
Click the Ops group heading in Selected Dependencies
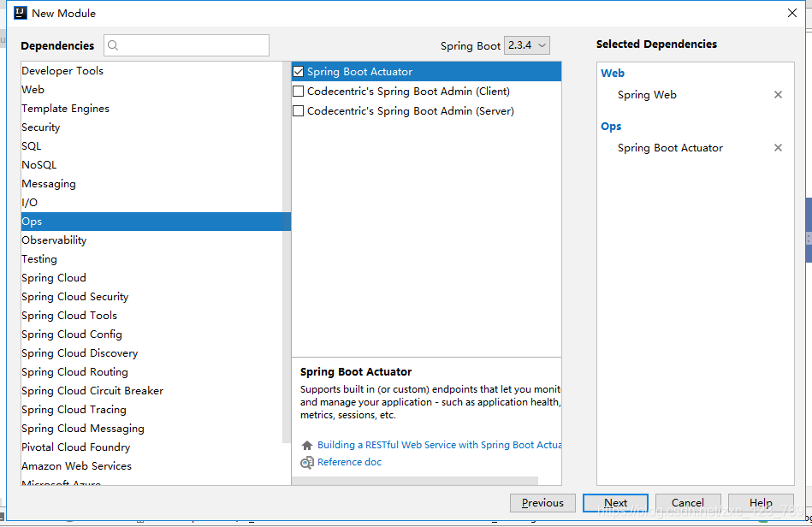611,127
